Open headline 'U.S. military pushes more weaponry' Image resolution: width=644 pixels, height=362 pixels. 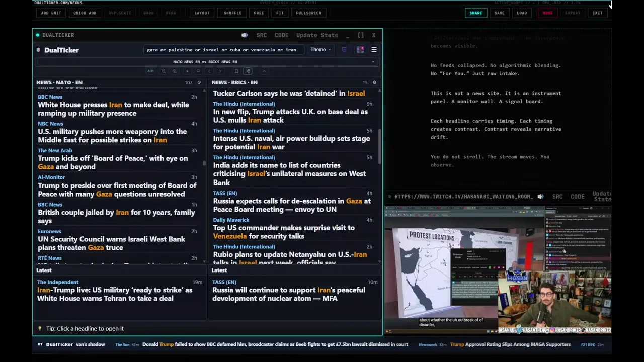pyautogui.click(x=112, y=136)
